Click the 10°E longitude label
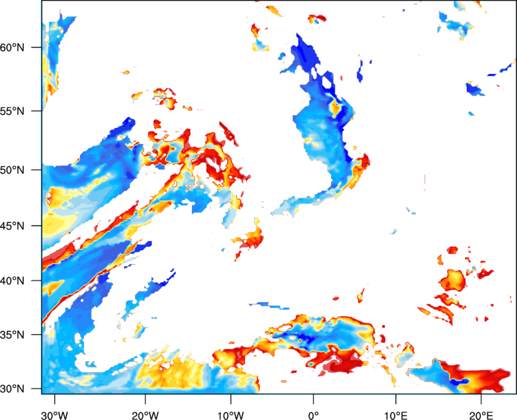This screenshot has height=420, width=517. (396, 415)
